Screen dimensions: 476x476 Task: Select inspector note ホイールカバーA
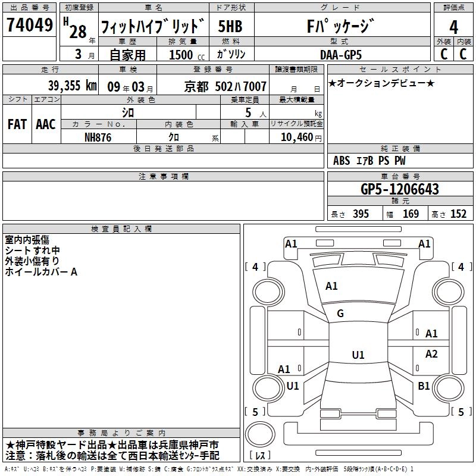41,272
